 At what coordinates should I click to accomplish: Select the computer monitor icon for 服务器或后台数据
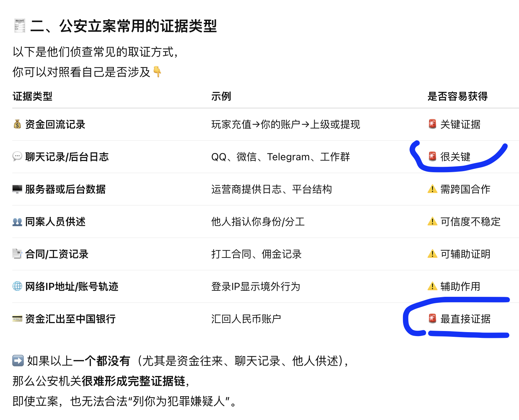point(17,189)
